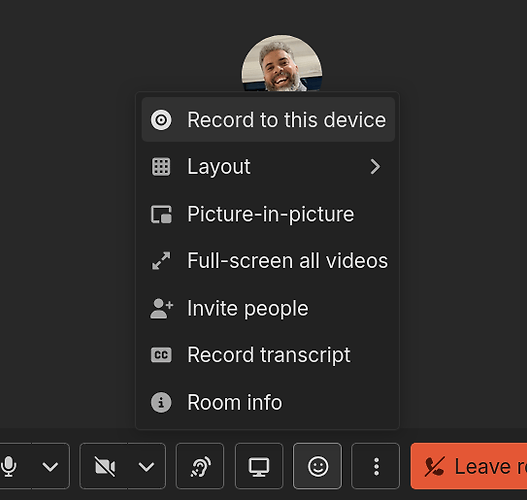Open camera options dropdown arrow

tap(147, 466)
